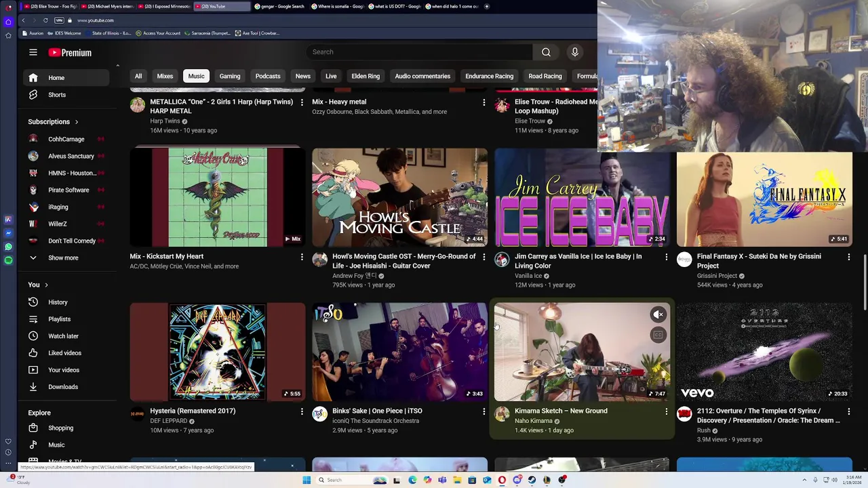Screen dimensions: 868x488
Task: Click the browser reload button
Action: (x=45, y=20)
